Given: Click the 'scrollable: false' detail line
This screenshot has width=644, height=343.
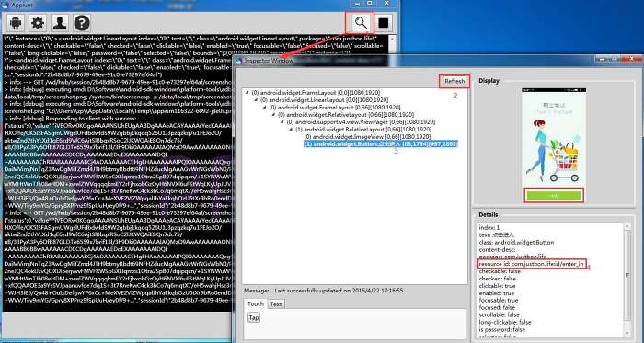Looking at the screenshot, I should [x=499, y=315].
